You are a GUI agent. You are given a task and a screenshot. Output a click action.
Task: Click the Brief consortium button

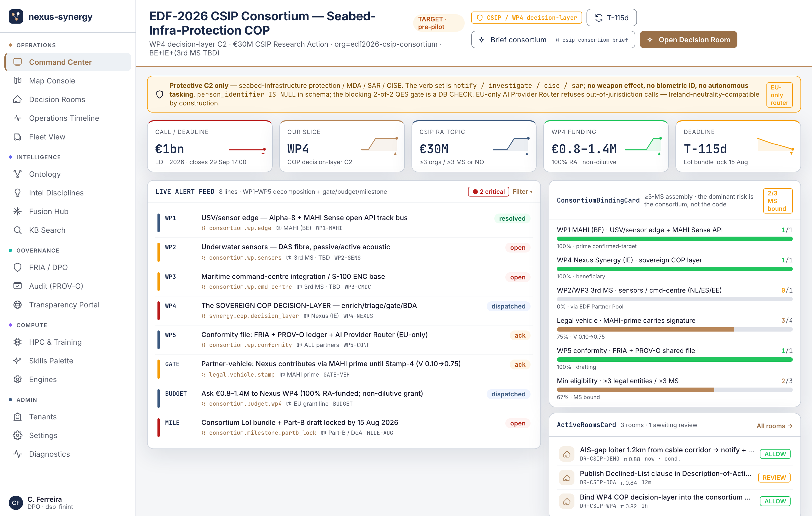click(x=553, y=40)
